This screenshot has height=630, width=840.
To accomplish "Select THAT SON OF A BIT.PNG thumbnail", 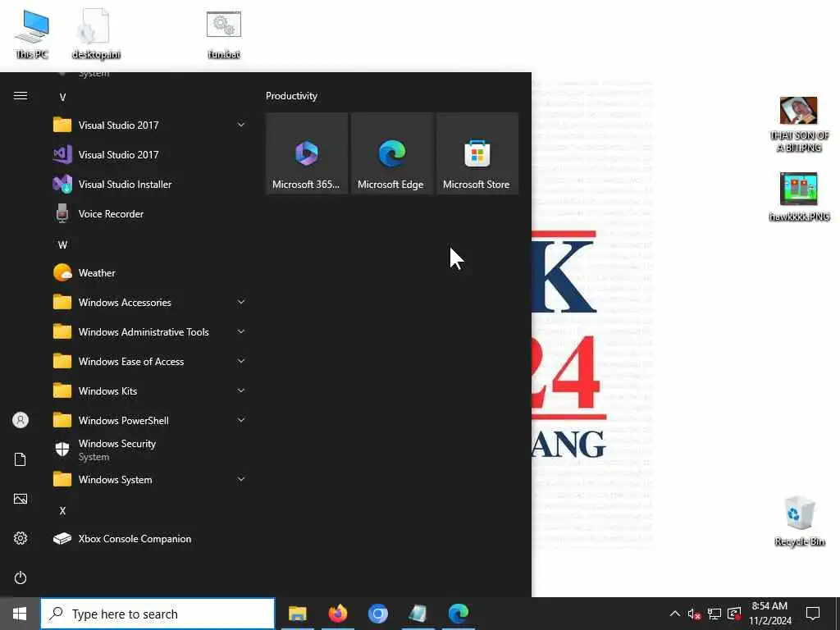I will (x=799, y=125).
